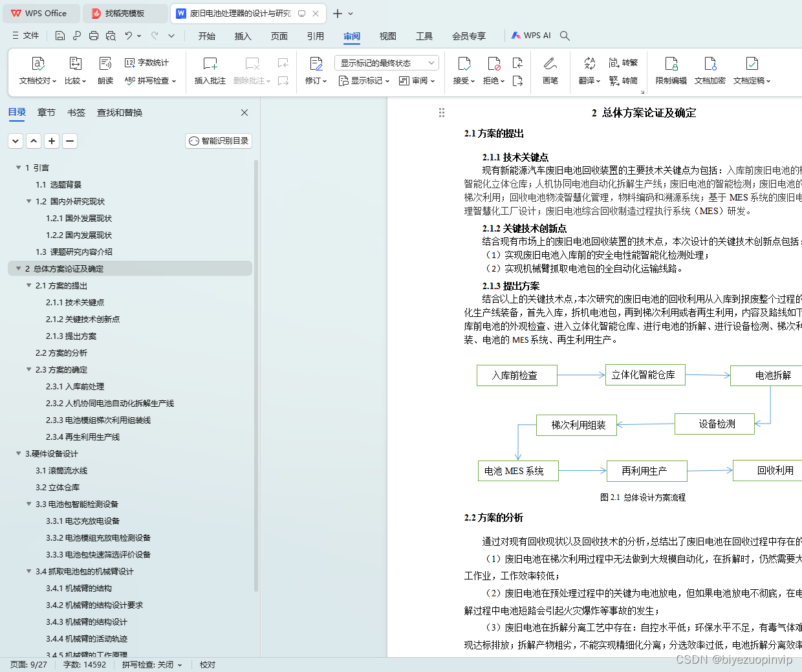This screenshot has width=802, height=672.
Task: Click the plus button to add heading
Action: 52,141
